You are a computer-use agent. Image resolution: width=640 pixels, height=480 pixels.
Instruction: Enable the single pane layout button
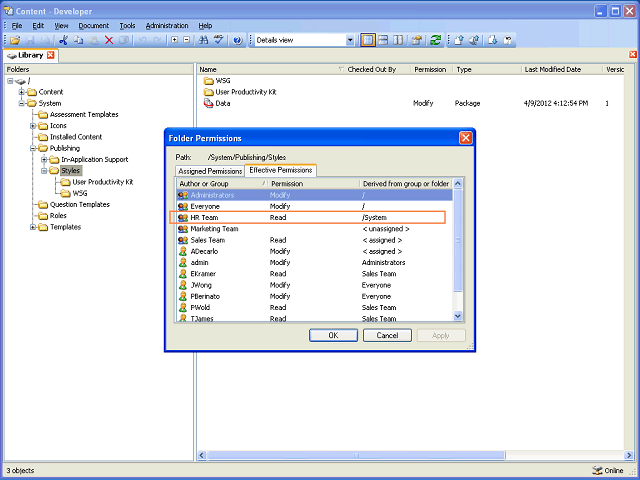click(x=368, y=40)
